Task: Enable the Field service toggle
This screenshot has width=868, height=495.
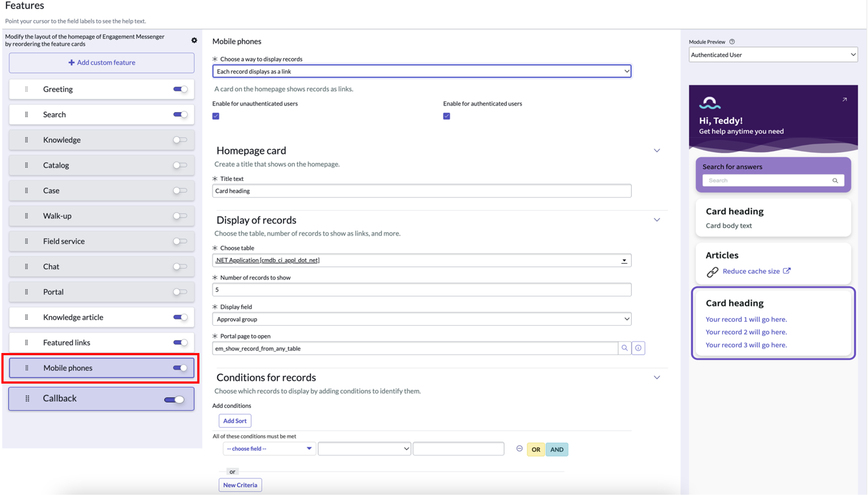Action: (x=180, y=241)
